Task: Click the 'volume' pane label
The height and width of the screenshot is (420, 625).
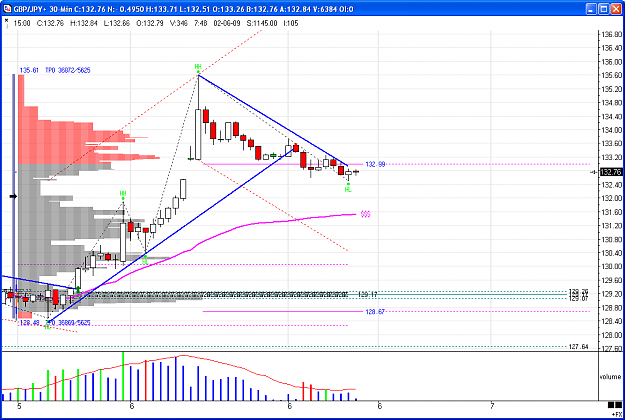Action: 610,377
